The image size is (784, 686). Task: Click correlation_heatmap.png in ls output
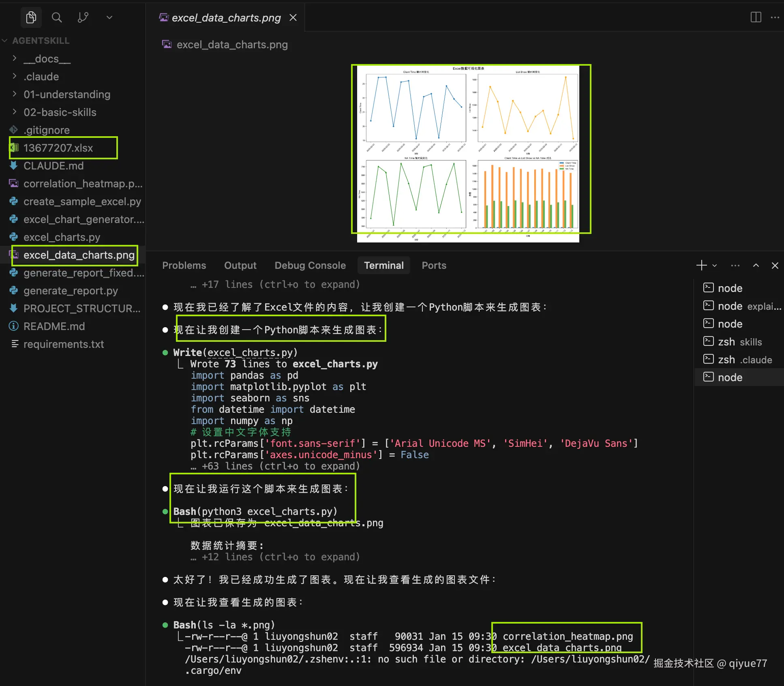[x=568, y=637]
